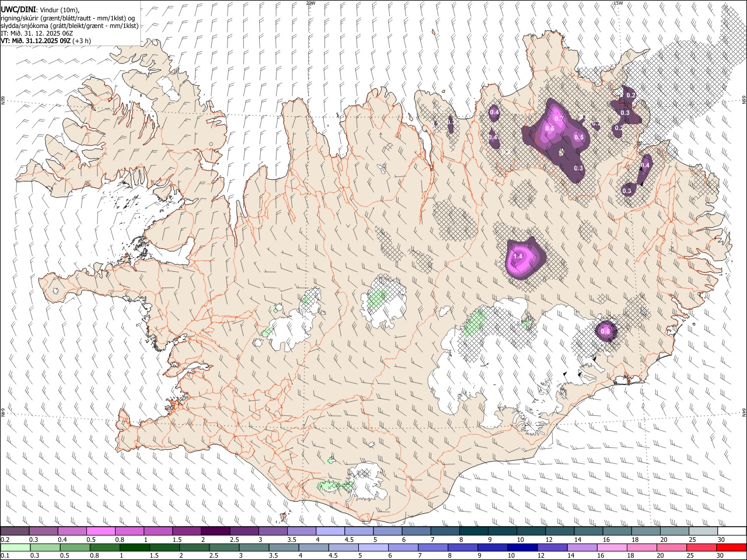This screenshot has height=560, width=747.
Task: Click the 20W longitude label
Action: 310,3
